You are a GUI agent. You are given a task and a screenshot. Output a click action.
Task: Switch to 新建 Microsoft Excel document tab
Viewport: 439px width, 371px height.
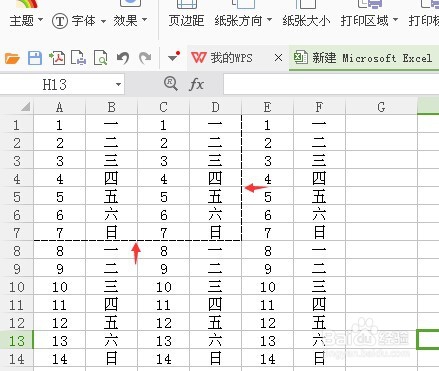(363, 58)
